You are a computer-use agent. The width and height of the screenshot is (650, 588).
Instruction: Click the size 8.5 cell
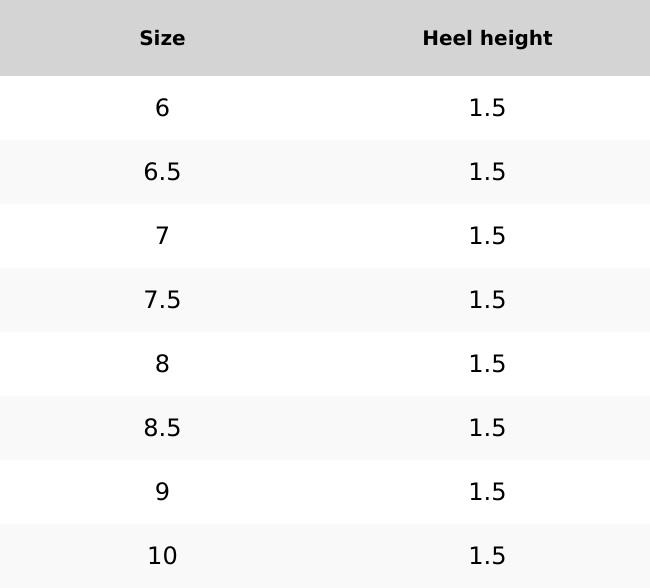[162, 428]
